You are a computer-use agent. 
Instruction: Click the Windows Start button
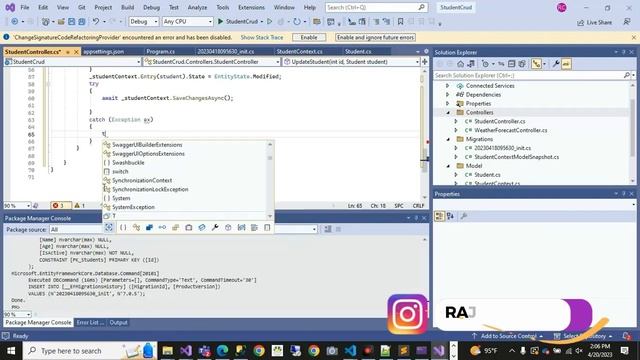pos(11,351)
